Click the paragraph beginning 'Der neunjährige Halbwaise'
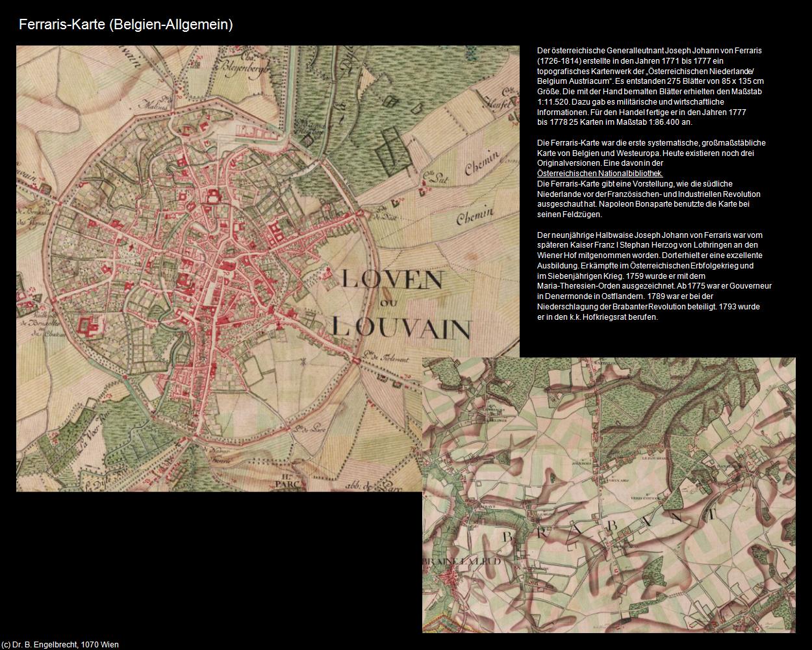Screen dimensions: 812x650 point(654,276)
